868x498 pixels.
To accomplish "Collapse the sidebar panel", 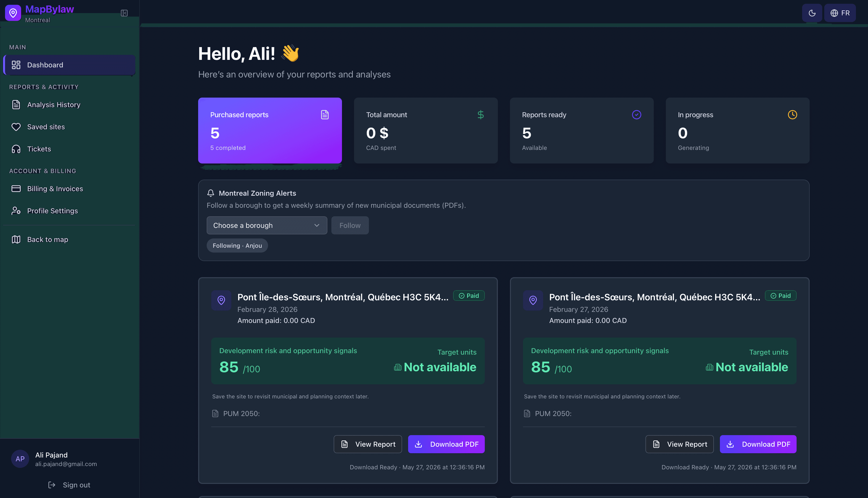I will pos(124,13).
